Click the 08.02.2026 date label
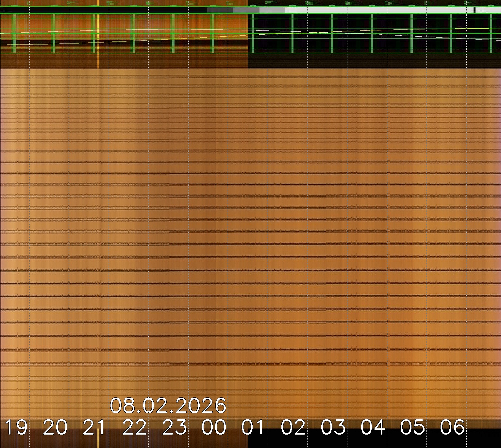The height and width of the screenshot is (448, 501). 168,406
